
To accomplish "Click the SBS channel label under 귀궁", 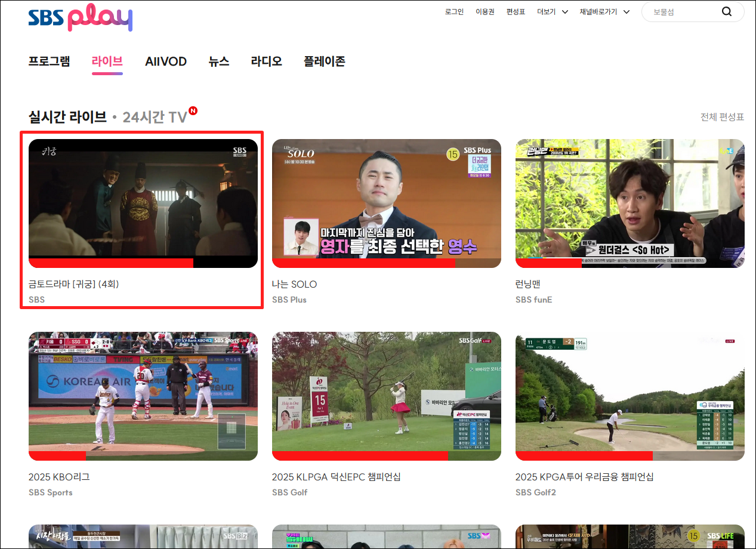I will (x=36, y=300).
